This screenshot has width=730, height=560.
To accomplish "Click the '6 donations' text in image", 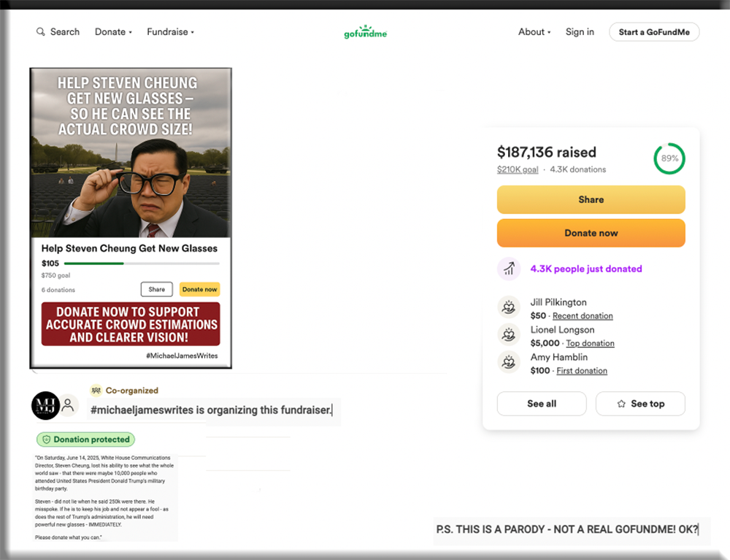I will coord(58,290).
